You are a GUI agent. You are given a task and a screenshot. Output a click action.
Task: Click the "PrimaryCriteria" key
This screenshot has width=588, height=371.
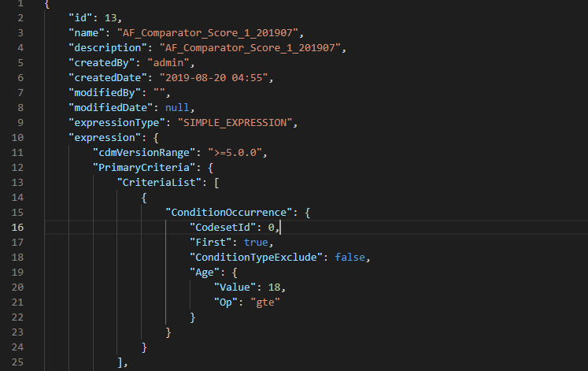click(x=144, y=168)
